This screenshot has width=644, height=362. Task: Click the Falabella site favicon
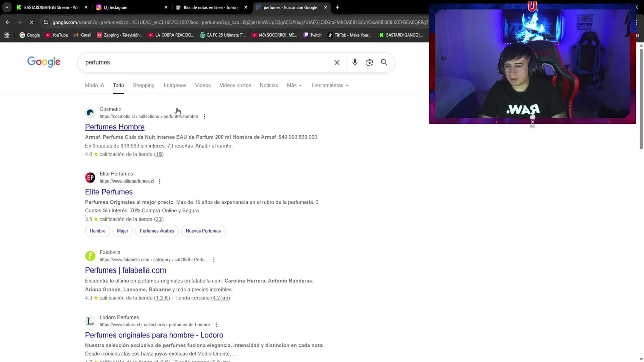(x=90, y=256)
